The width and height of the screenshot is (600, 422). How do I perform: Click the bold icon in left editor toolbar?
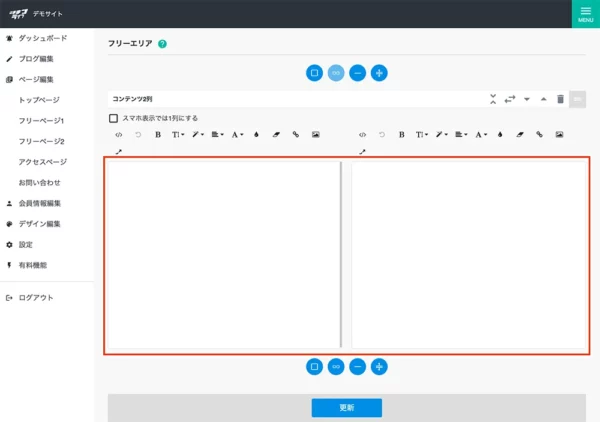158,134
